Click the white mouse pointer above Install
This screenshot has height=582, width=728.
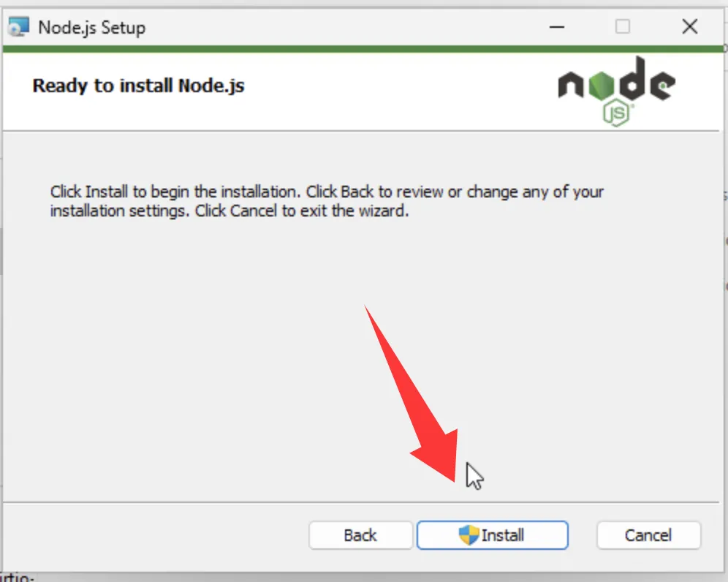474,476
